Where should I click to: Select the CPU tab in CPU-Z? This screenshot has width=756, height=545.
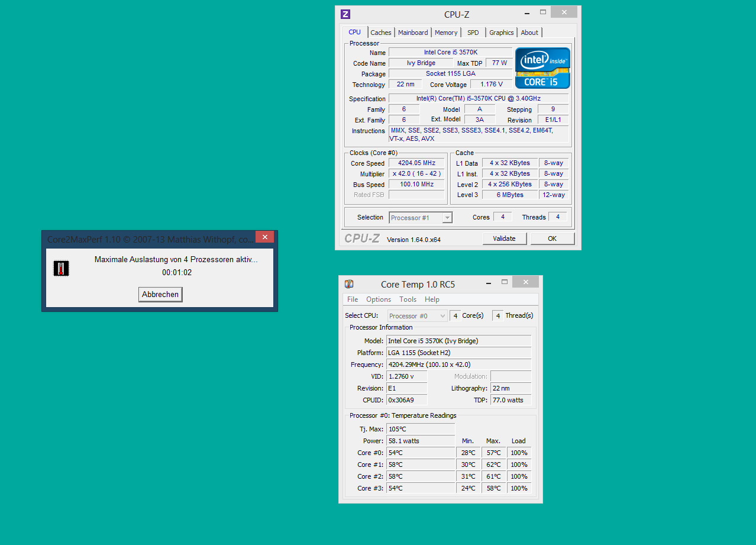pos(355,32)
